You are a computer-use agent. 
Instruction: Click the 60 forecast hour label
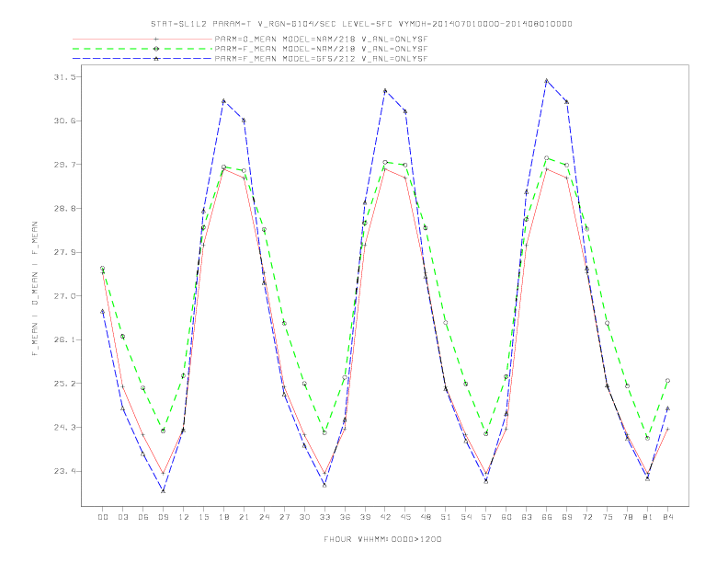pos(506,517)
